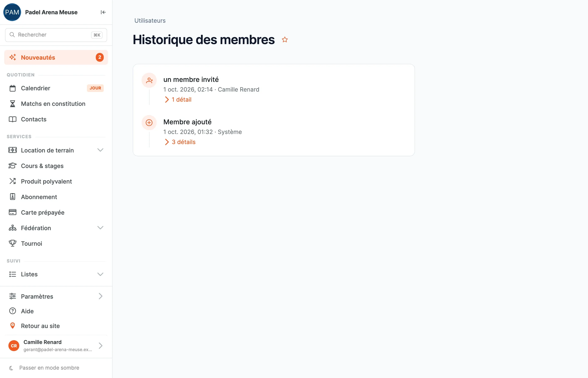Click the court icon for Location de terrain
Screen dimensions: 588x378
pos(13,150)
